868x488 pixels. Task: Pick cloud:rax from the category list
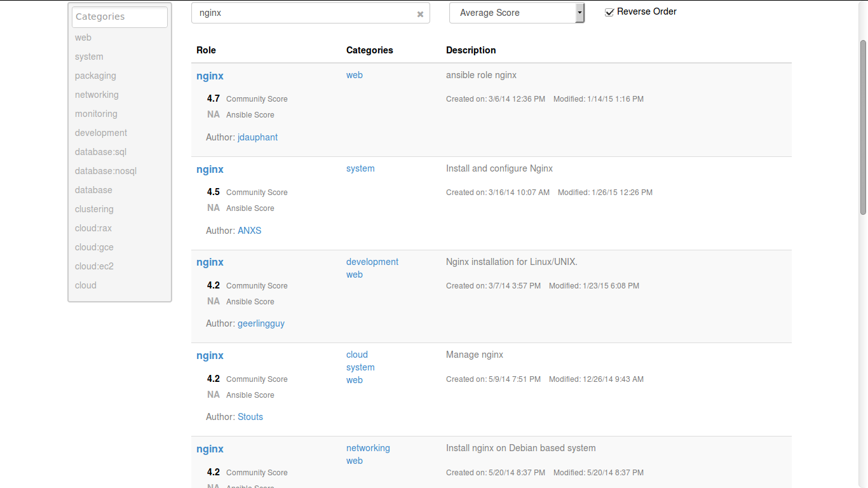[93, 228]
